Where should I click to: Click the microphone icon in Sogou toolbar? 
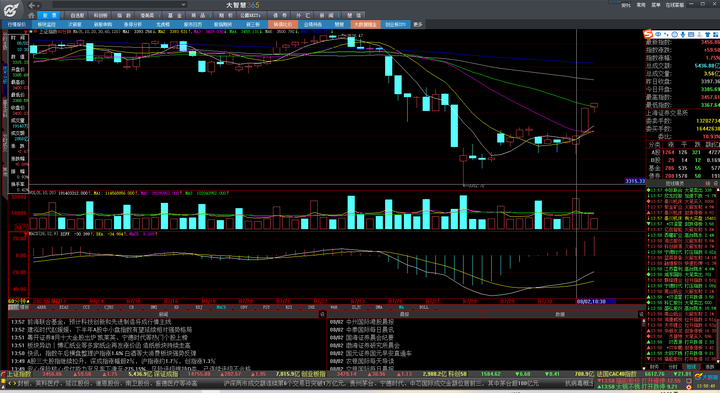point(683,34)
